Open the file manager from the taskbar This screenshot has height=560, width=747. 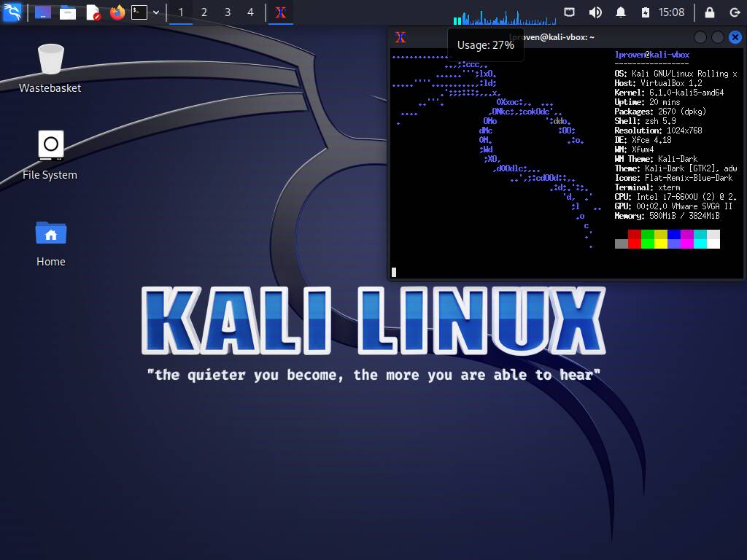click(68, 12)
